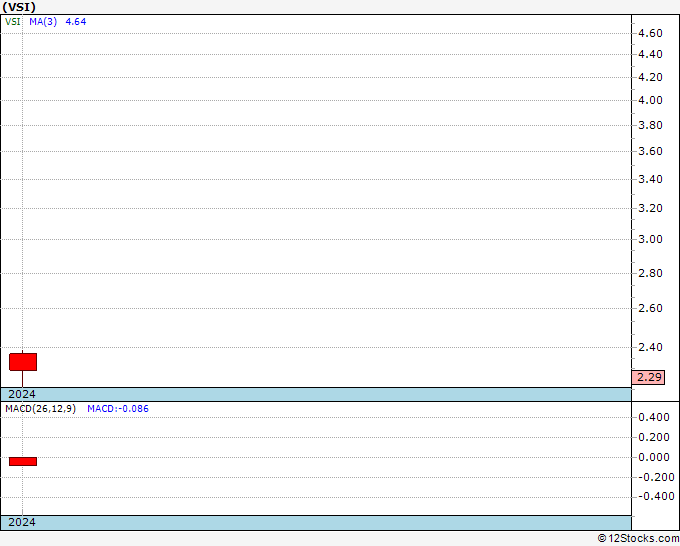Click the red VSI candlestick body

[x=23, y=362]
